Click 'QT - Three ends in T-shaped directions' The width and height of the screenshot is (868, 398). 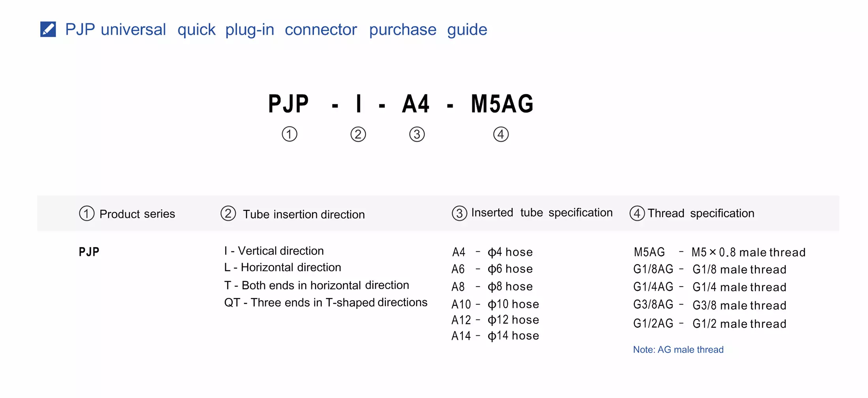click(326, 302)
